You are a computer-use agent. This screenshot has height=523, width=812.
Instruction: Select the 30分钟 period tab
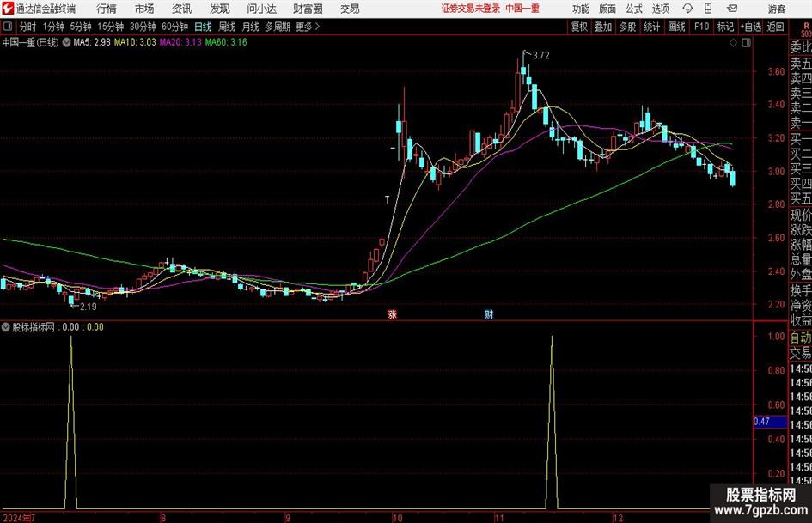click(x=143, y=27)
